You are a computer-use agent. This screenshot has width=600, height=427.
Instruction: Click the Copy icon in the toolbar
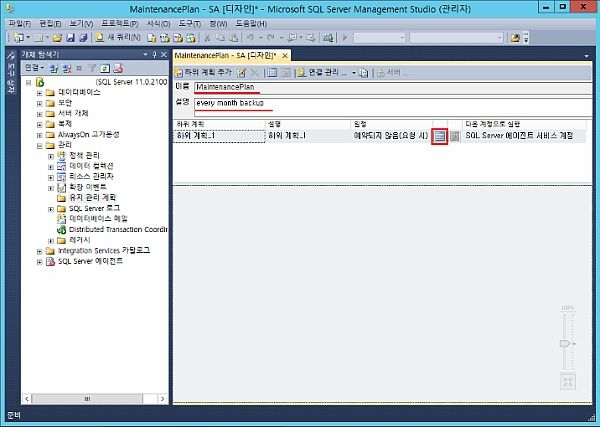tap(220, 37)
